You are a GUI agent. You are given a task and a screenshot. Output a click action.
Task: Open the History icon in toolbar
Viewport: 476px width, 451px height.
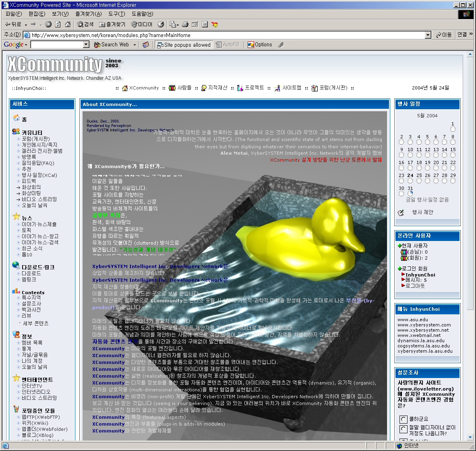161,24
